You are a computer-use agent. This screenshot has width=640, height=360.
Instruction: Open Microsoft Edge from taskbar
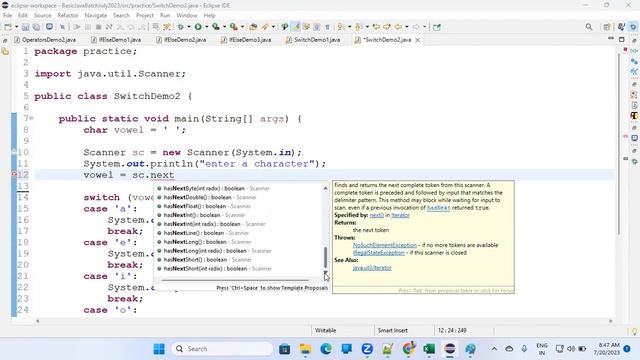point(326,349)
